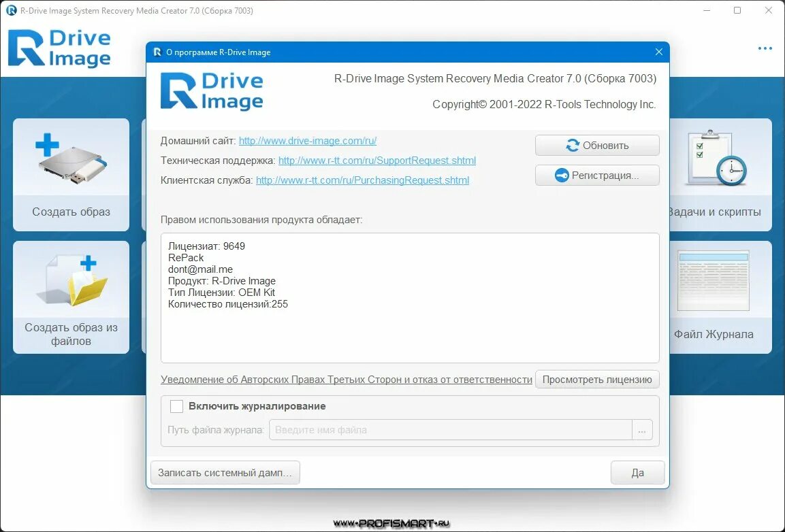Maximize the main R-Drive Image window
This screenshot has height=532, width=785.
[737, 10]
